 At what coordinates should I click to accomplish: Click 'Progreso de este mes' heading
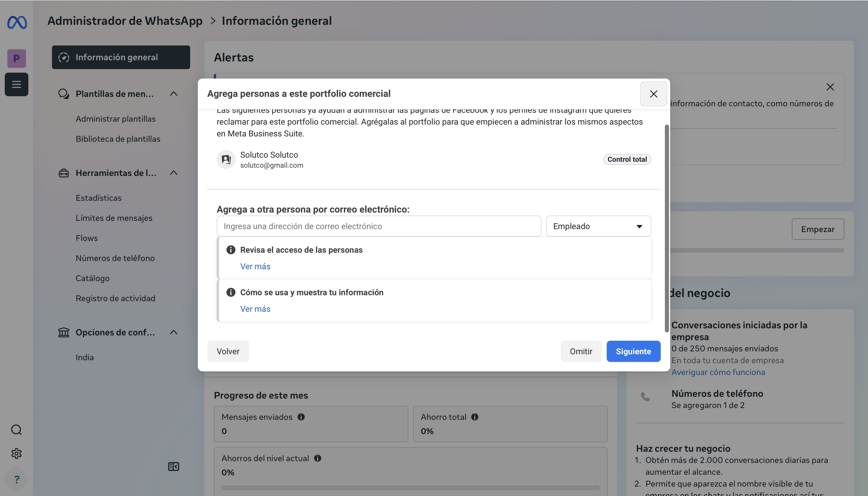point(261,395)
